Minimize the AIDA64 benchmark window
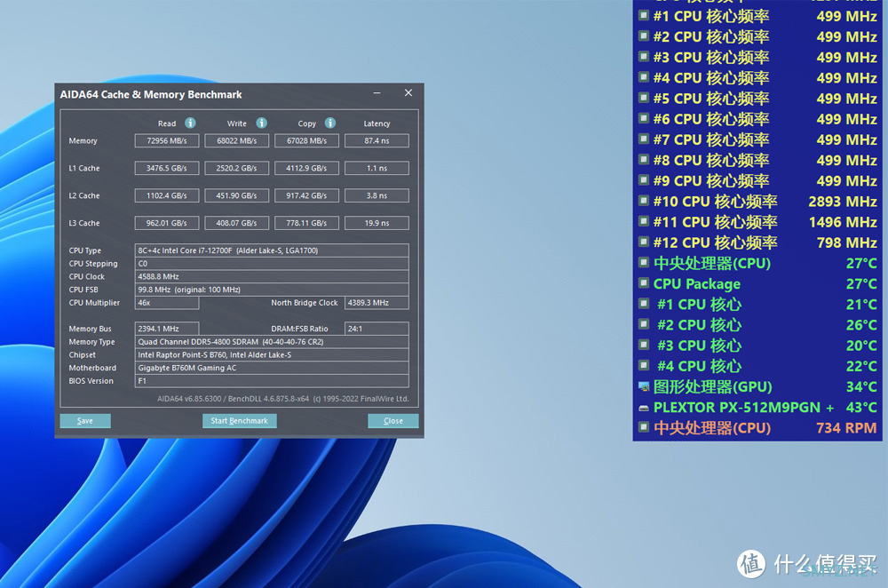 (377, 93)
